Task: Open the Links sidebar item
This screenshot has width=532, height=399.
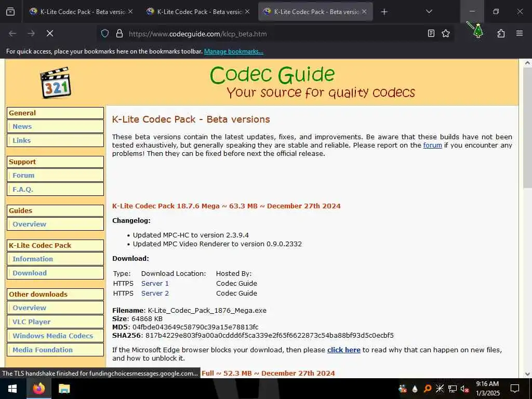Action: tap(22, 140)
